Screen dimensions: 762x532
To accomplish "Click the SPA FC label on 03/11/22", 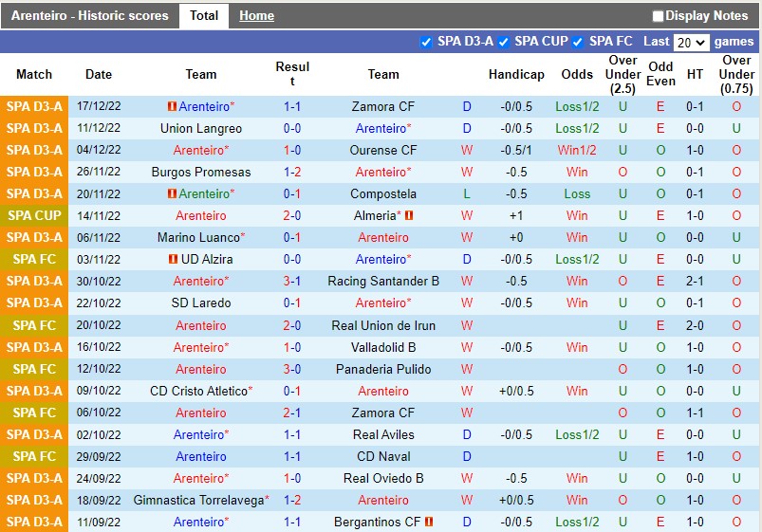I will 34,259.
